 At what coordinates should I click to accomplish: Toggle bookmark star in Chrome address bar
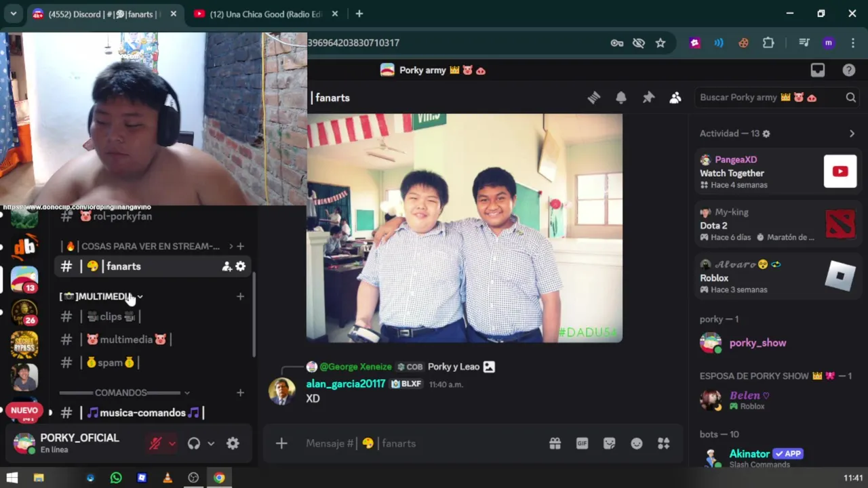[x=660, y=43]
